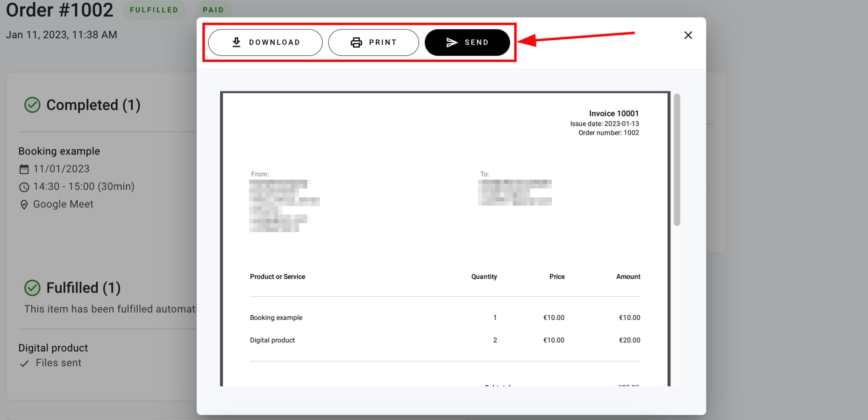Select the PAID status badge
The width and height of the screenshot is (868, 420).
(214, 9)
